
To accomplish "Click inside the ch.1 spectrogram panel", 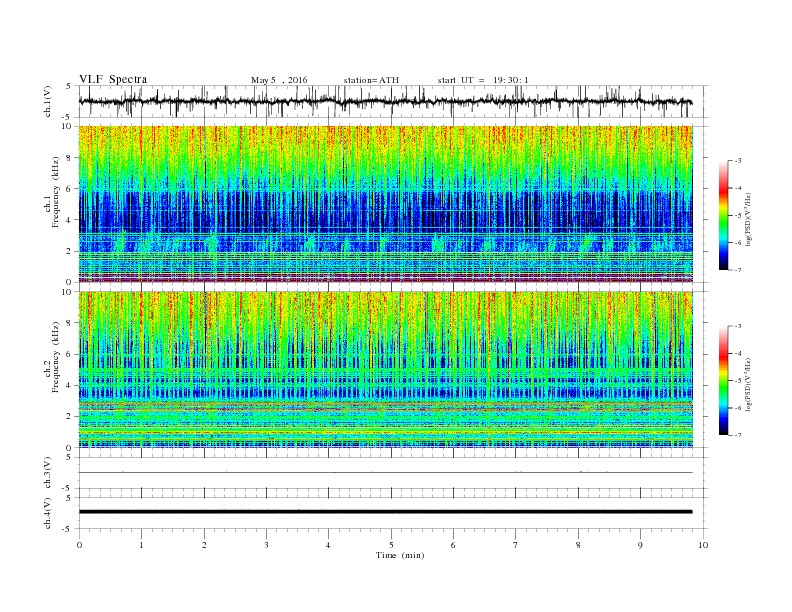I will (x=385, y=204).
